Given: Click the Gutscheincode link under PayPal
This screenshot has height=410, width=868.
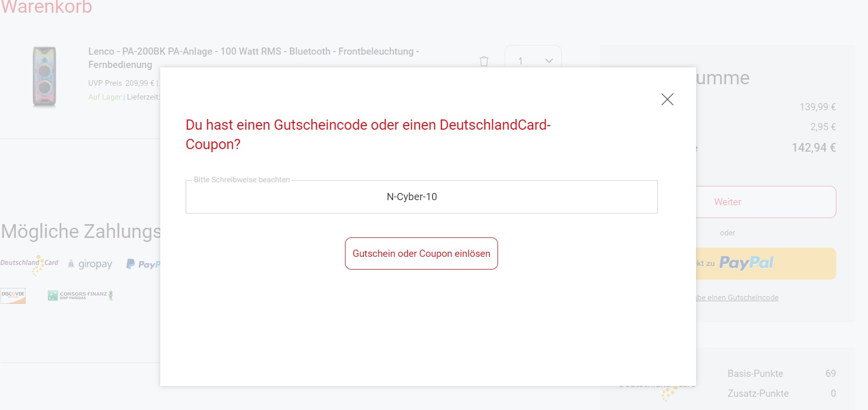Looking at the screenshot, I should (737, 298).
